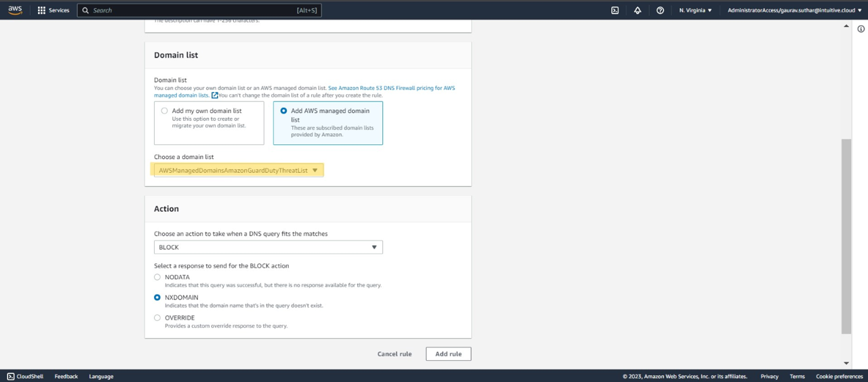Select Add my own domain list option
The height and width of the screenshot is (382, 868).
tap(165, 111)
